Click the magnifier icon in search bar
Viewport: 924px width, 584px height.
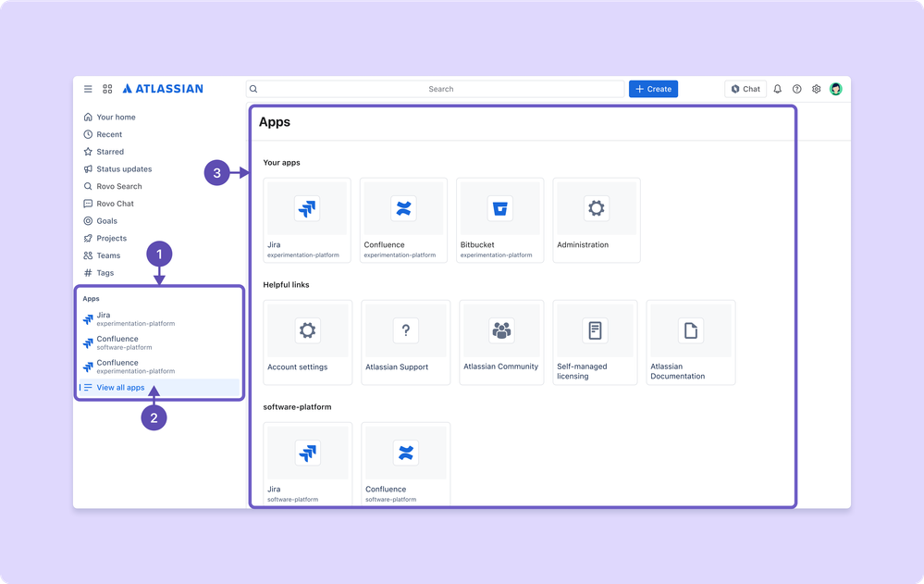point(254,89)
